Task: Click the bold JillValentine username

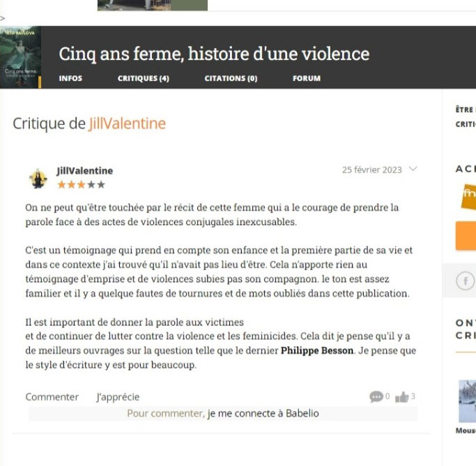Action: [x=85, y=171]
